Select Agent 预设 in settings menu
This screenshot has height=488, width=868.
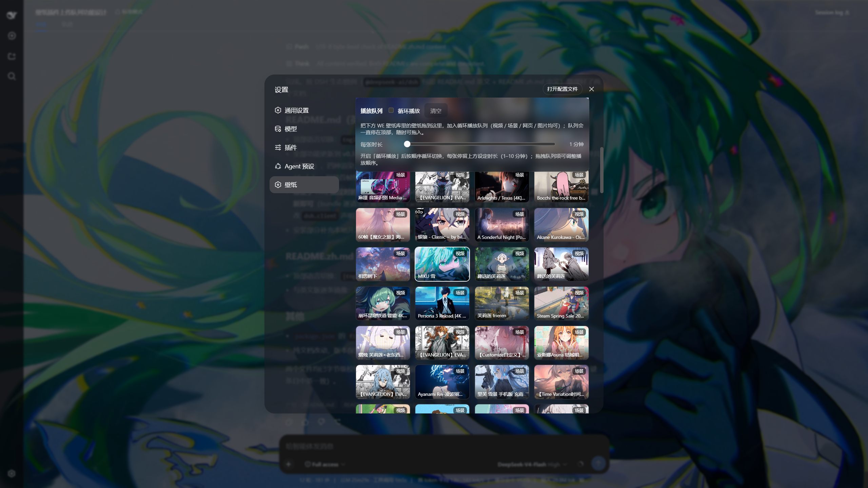click(x=304, y=166)
